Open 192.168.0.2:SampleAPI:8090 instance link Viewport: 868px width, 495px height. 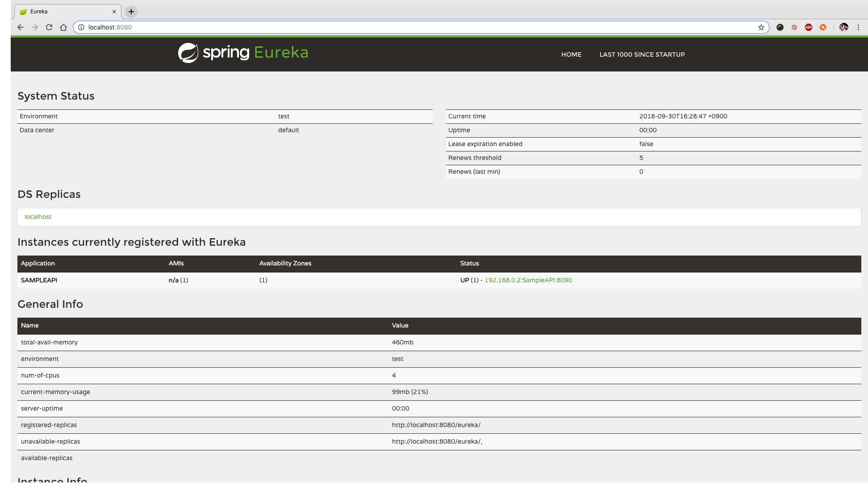click(x=528, y=280)
